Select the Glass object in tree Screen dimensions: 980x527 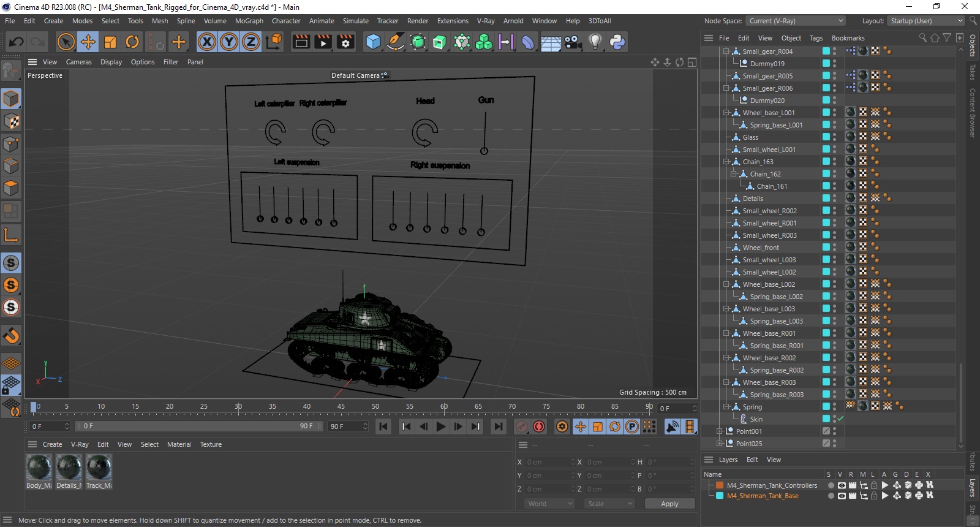pyautogui.click(x=750, y=137)
